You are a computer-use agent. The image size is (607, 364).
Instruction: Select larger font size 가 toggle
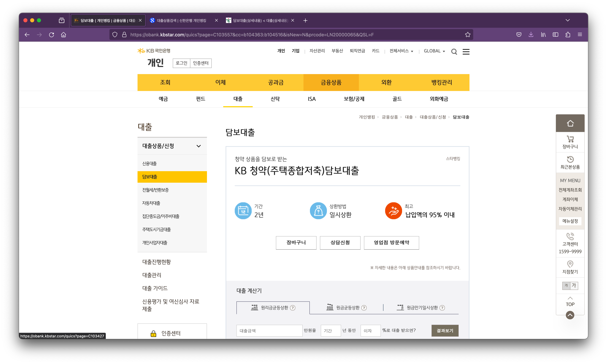(x=574, y=286)
